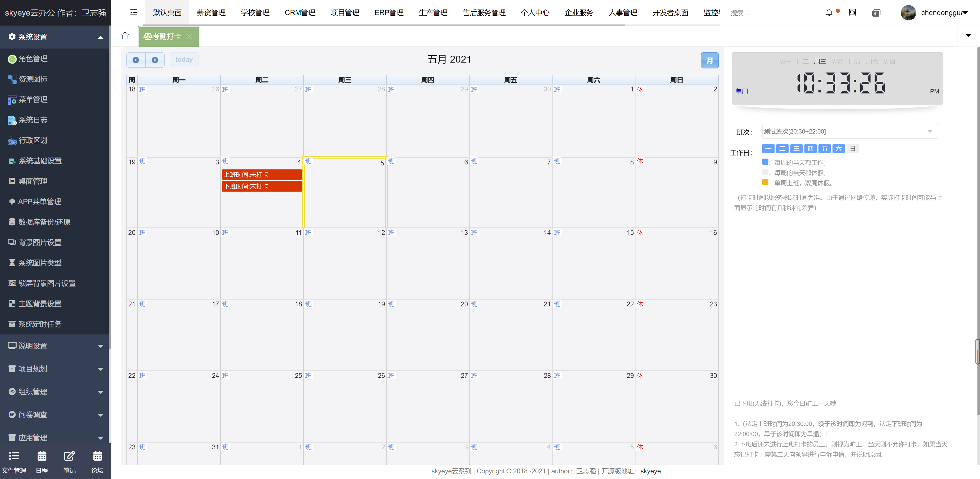Open 数据库备份/还原 sidebar entry
This screenshot has width=980, height=479.
[54, 222]
